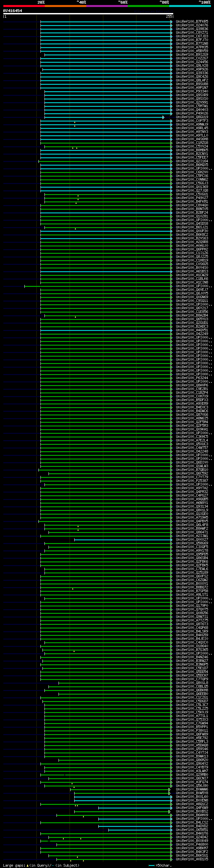Select hit label UniRef100_A9NWJ9
The image size is (214, 868).
[192, 125]
